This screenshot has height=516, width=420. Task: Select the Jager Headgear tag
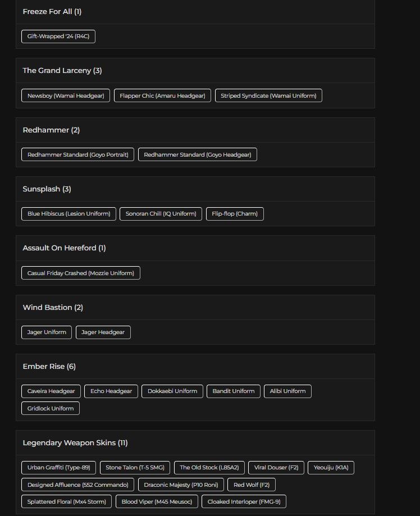[103, 332]
